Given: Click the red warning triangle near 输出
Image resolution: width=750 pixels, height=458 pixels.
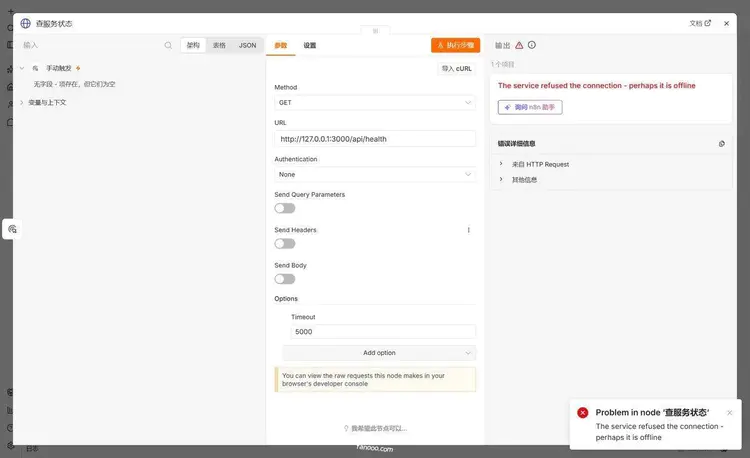Looking at the screenshot, I should (519, 45).
